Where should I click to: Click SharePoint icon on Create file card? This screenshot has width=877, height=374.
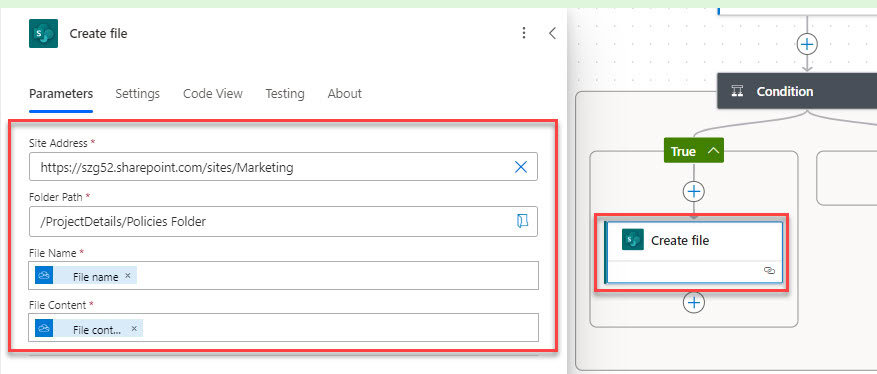[x=633, y=240]
